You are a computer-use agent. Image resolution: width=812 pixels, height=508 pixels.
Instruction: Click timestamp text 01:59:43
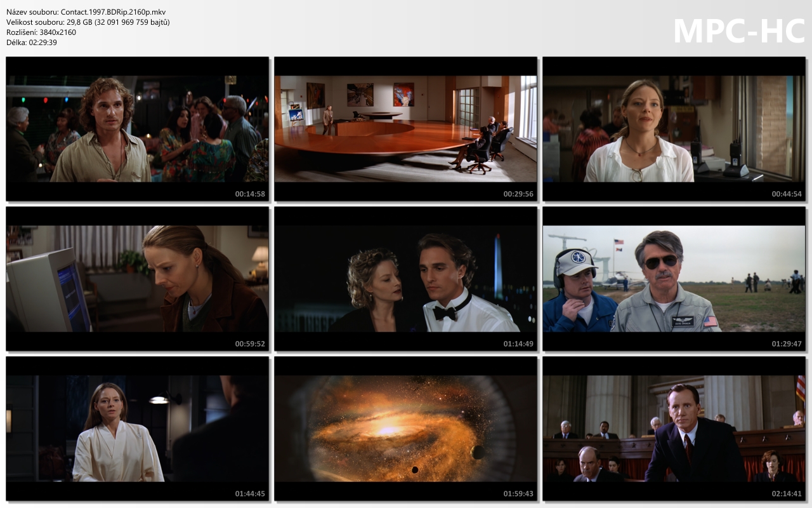(x=518, y=493)
